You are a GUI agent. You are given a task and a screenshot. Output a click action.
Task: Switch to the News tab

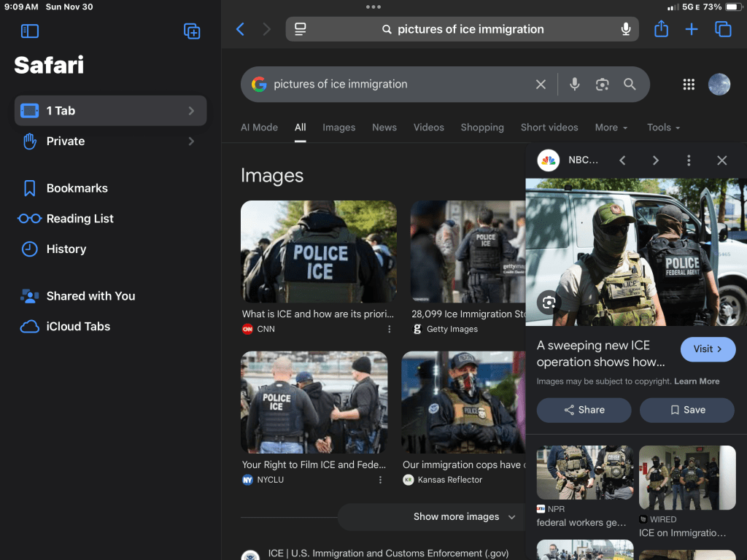coord(384,127)
